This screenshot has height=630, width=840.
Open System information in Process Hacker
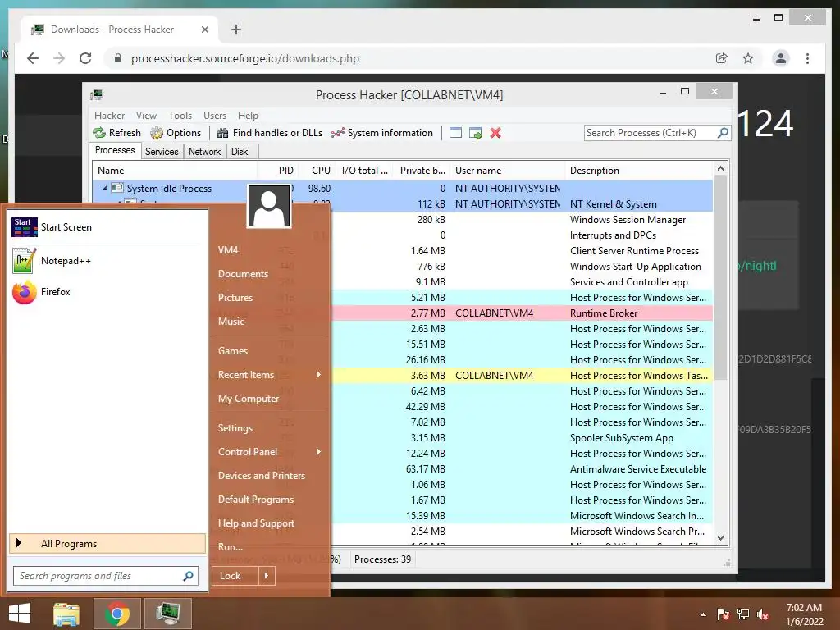[x=382, y=133]
